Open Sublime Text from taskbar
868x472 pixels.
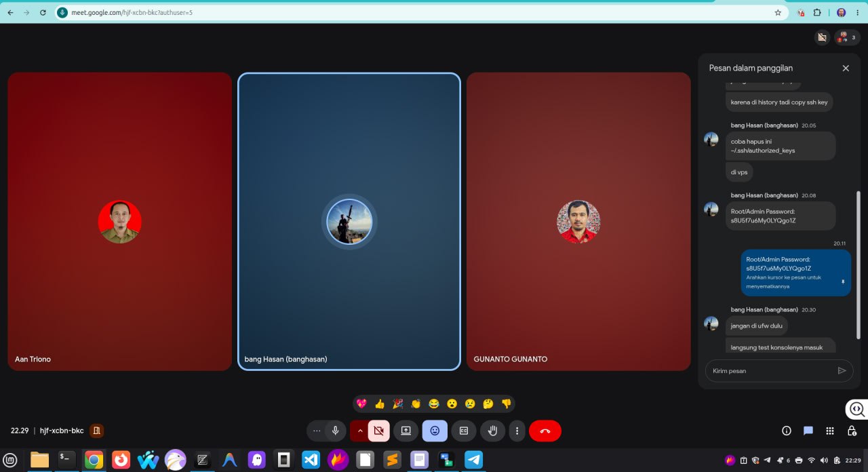click(x=392, y=460)
